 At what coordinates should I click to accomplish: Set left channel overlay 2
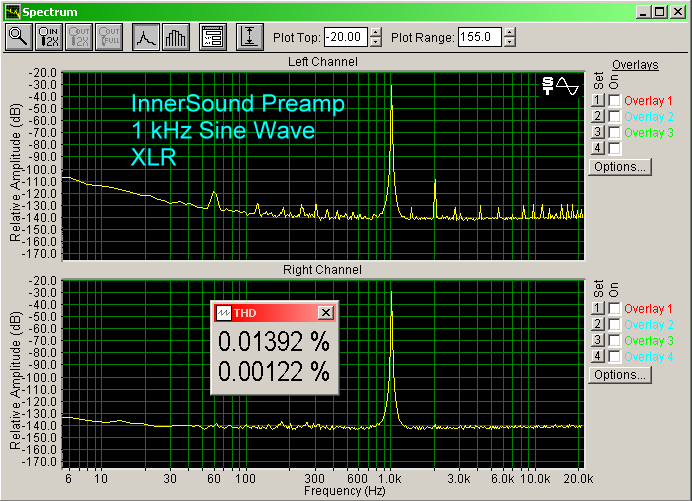coord(598,116)
